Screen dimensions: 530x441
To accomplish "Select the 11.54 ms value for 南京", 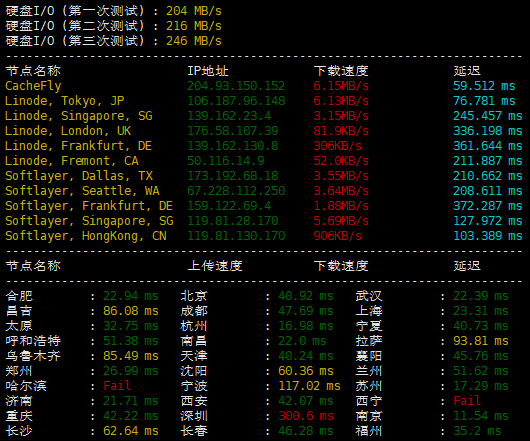I will 480,416.
